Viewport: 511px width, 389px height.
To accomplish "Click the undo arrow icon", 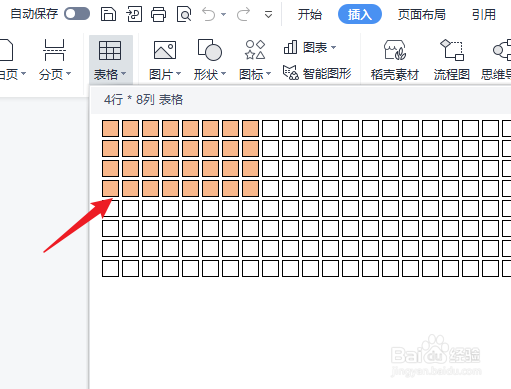I will 209,14.
